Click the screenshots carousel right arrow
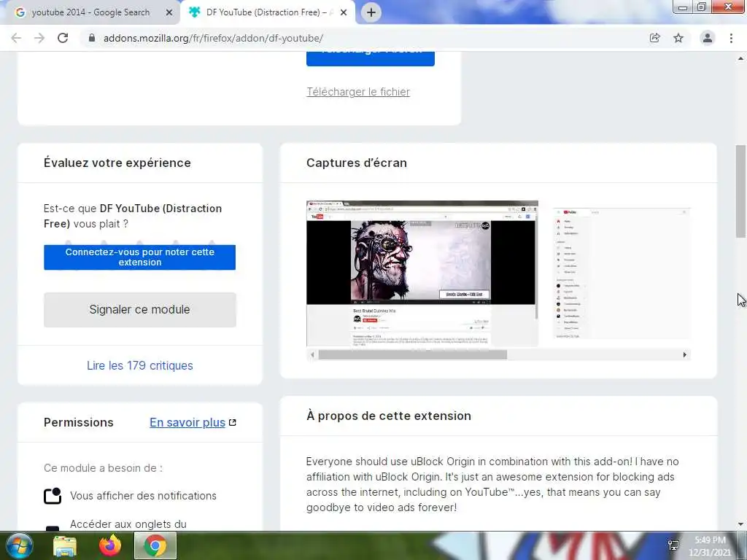The height and width of the screenshot is (560, 747). (684, 355)
